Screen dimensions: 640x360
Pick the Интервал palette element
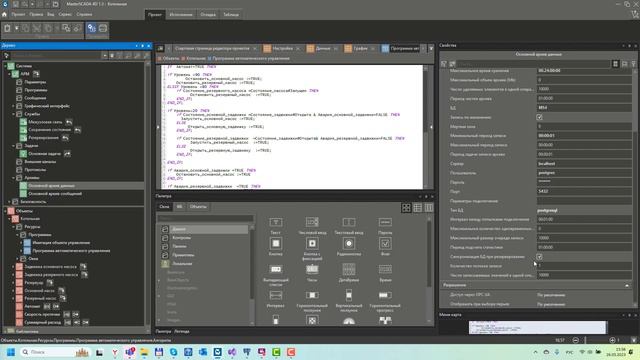click(x=276, y=298)
